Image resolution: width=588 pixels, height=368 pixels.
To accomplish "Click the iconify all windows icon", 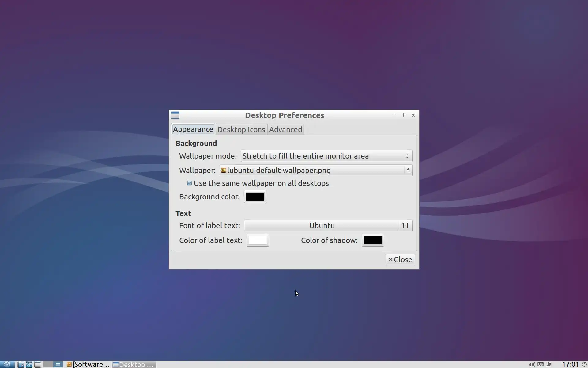I will (38, 364).
